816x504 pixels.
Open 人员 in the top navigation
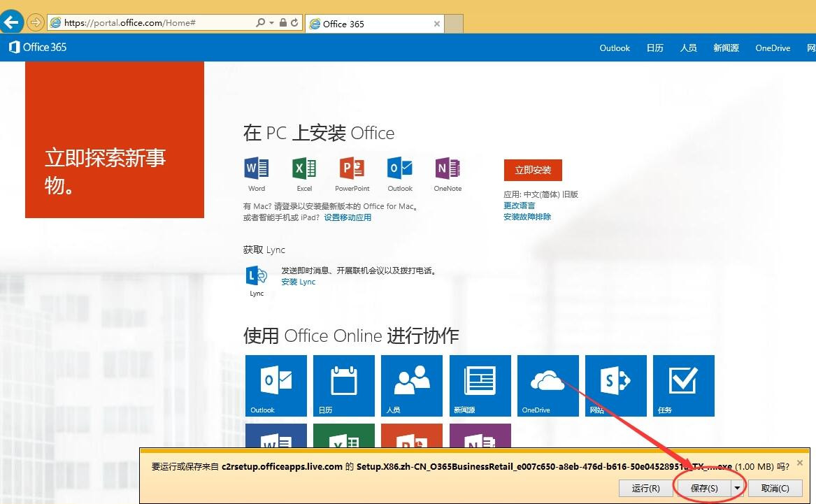(688, 48)
